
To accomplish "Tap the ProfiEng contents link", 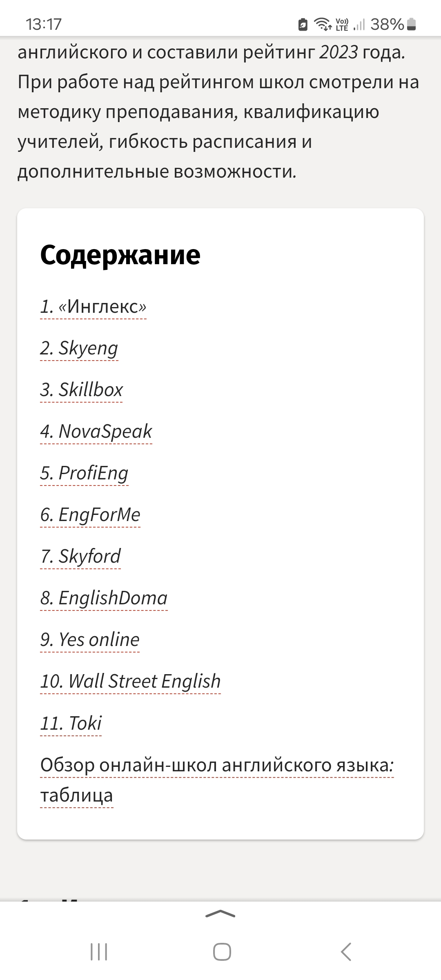I will (x=84, y=473).
